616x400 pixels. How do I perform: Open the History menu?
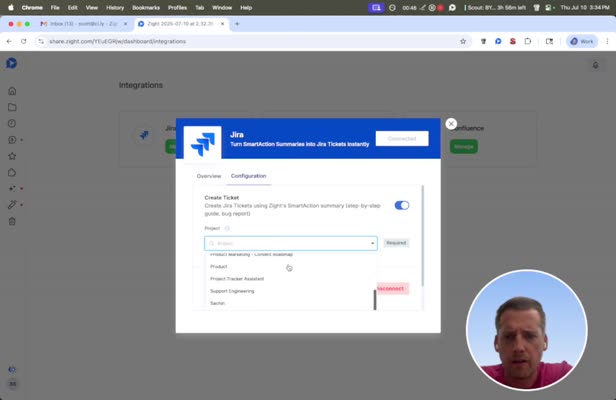[x=115, y=7]
